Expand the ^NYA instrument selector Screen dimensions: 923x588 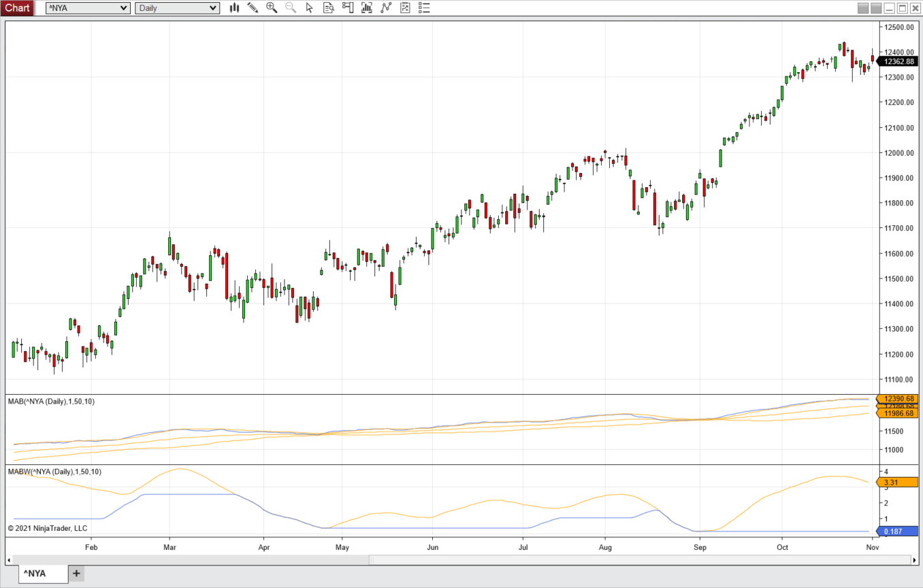point(87,8)
